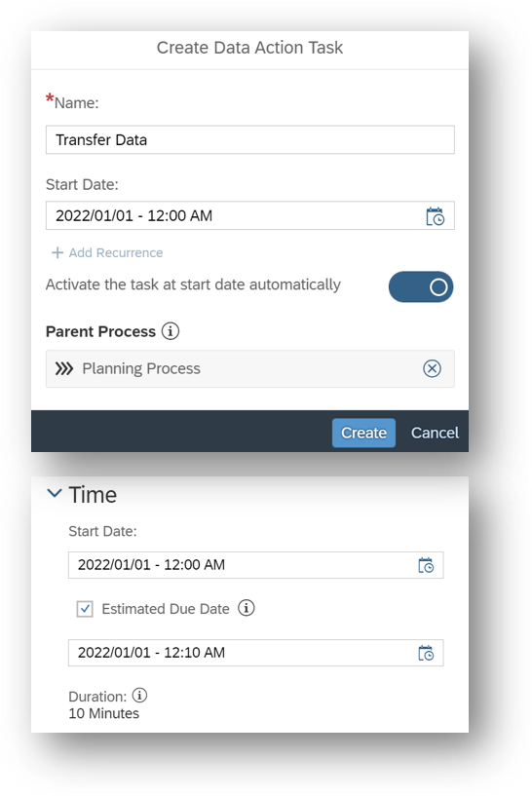Viewport: 532px width, 796px height.
Task: Open calendar picker in Time section Start Date
Action: pyautogui.click(x=426, y=565)
